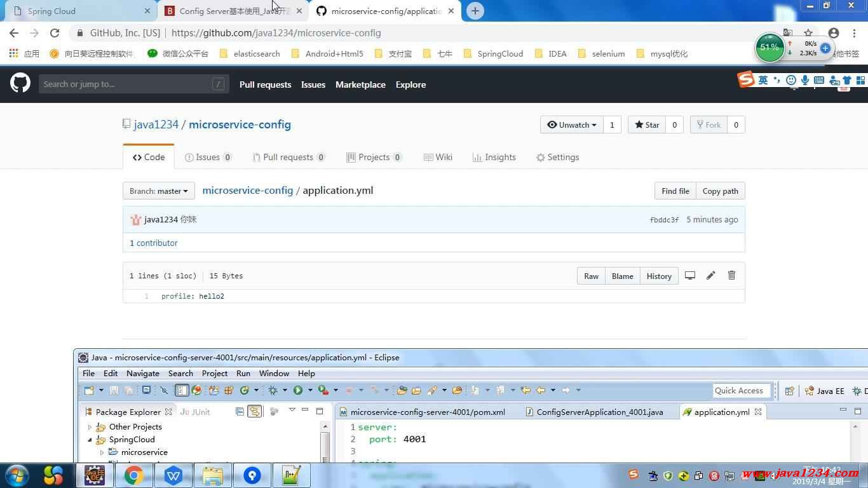
Task: Click the History button
Action: 659,276
